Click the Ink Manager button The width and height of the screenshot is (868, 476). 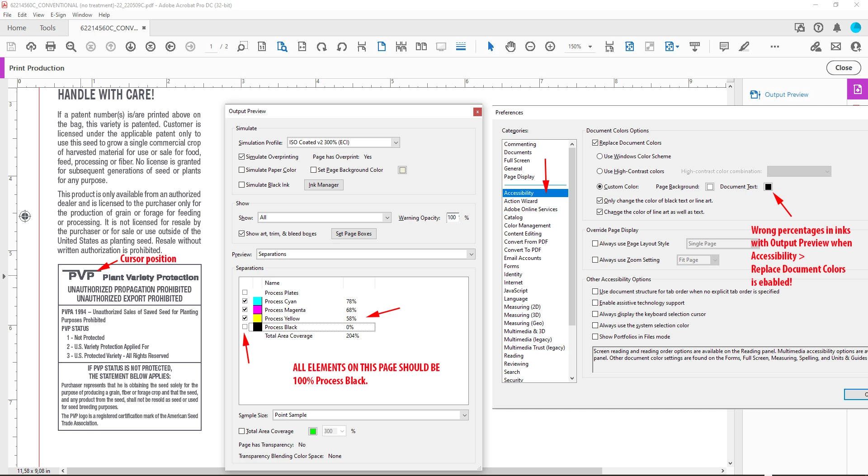pos(324,185)
